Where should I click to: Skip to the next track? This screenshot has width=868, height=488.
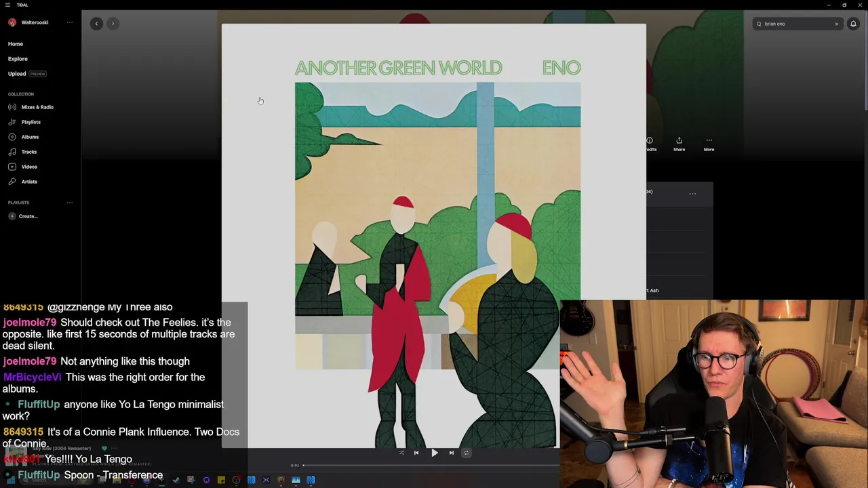pyautogui.click(x=452, y=453)
